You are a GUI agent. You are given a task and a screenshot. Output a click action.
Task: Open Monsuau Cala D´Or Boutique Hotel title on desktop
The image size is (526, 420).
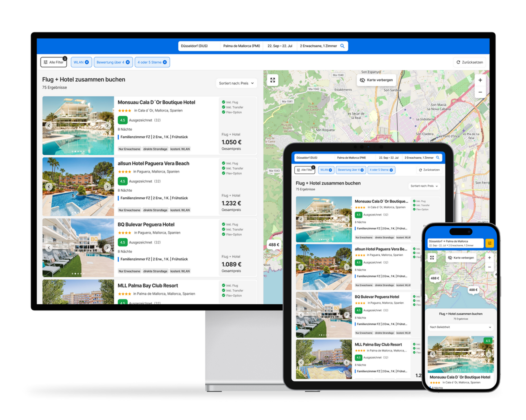(x=156, y=102)
